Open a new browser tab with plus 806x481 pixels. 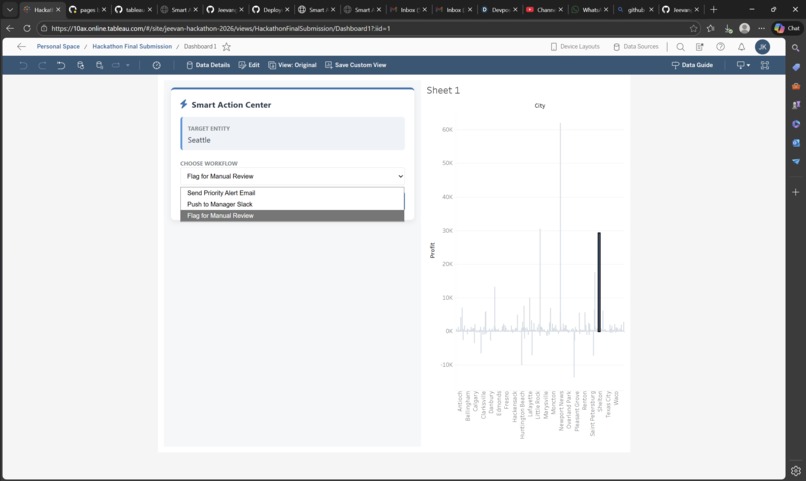click(713, 10)
